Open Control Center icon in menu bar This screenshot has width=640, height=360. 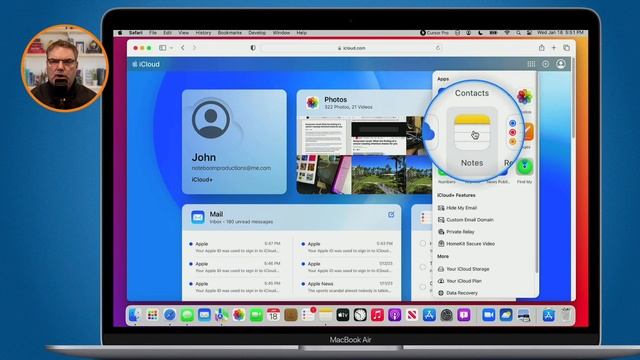(529, 33)
